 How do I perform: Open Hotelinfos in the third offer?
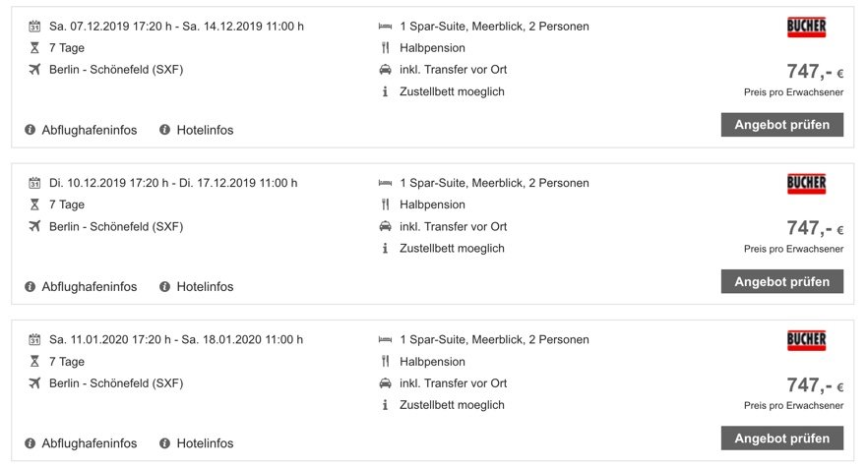coord(197,443)
